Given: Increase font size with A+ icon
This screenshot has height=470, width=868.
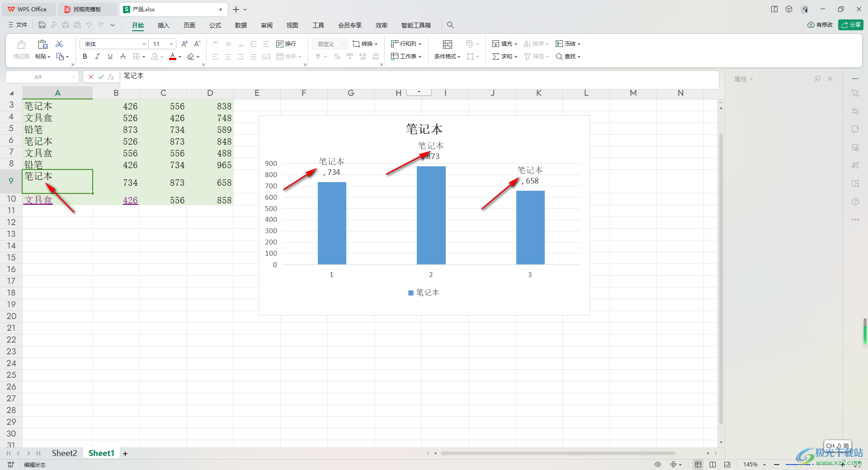Looking at the screenshot, I should click(184, 44).
